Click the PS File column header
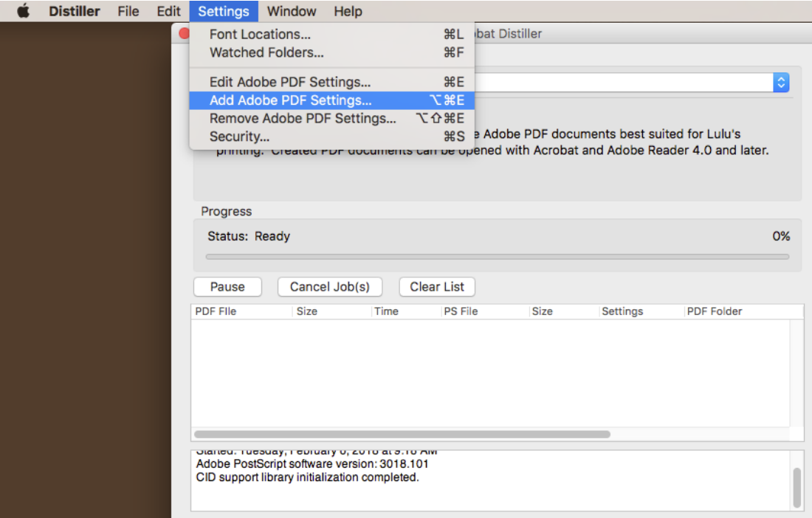The width and height of the screenshot is (812, 518). (x=485, y=311)
